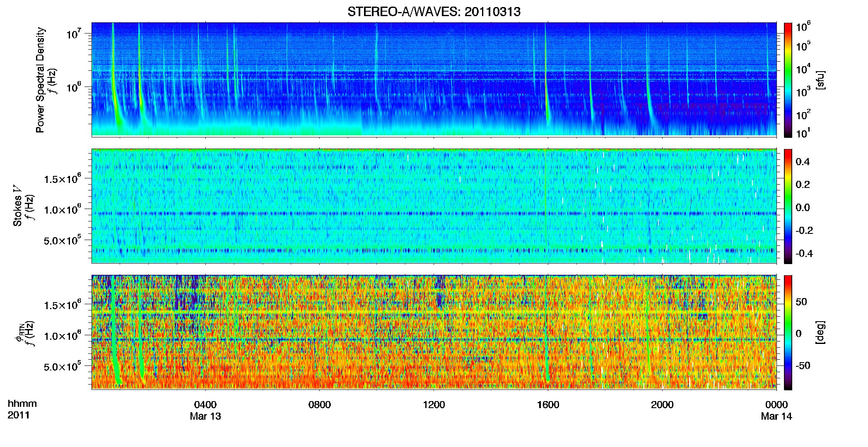
Task: Click the 5.0×10^5 tick in phi RTN panel
Action: (x=63, y=366)
